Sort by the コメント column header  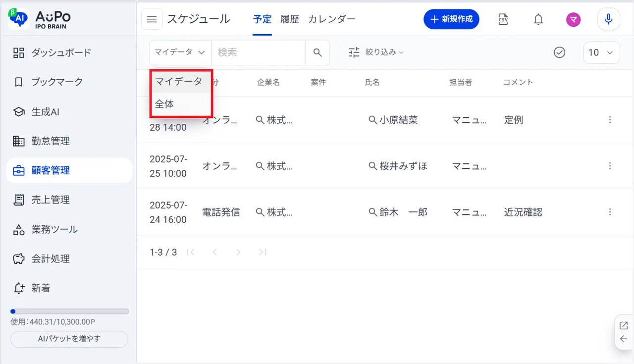tap(518, 82)
